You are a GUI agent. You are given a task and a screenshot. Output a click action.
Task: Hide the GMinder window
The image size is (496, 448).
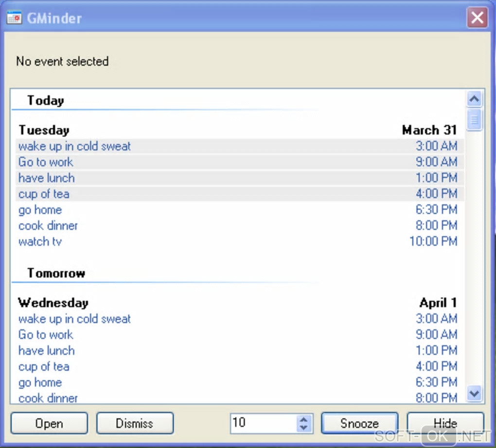tap(445, 423)
